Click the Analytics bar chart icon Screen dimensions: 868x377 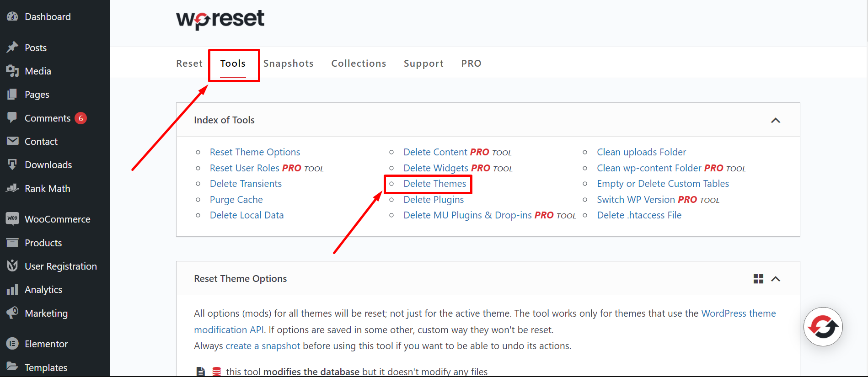click(12, 289)
